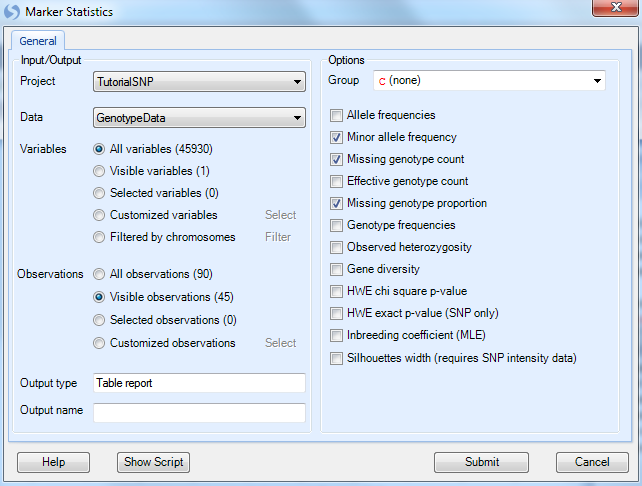Select the Visible variables (1) radio button
Image resolution: width=642 pixels, height=486 pixels.
99,171
